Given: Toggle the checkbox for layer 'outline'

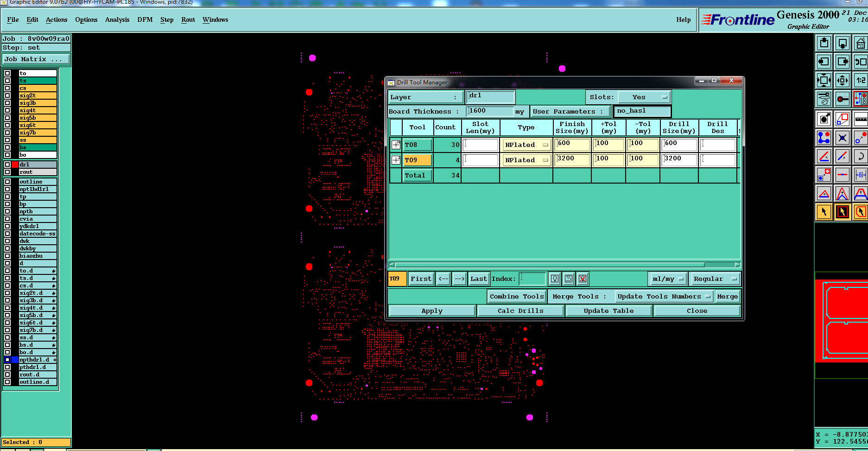Looking at the screenshot, I should click(7, 182).
